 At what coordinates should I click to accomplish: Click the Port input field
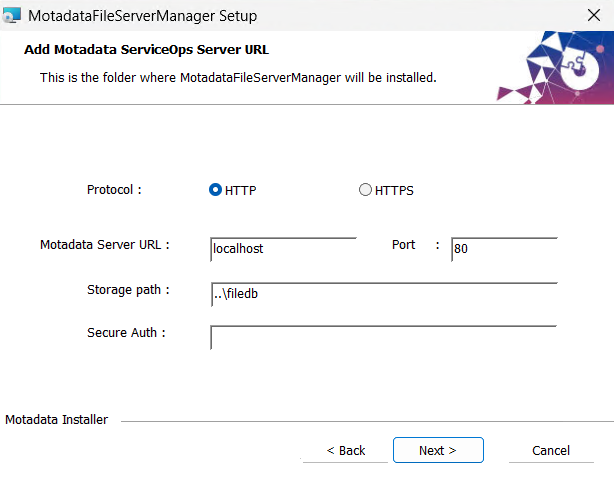coord(504,249)
